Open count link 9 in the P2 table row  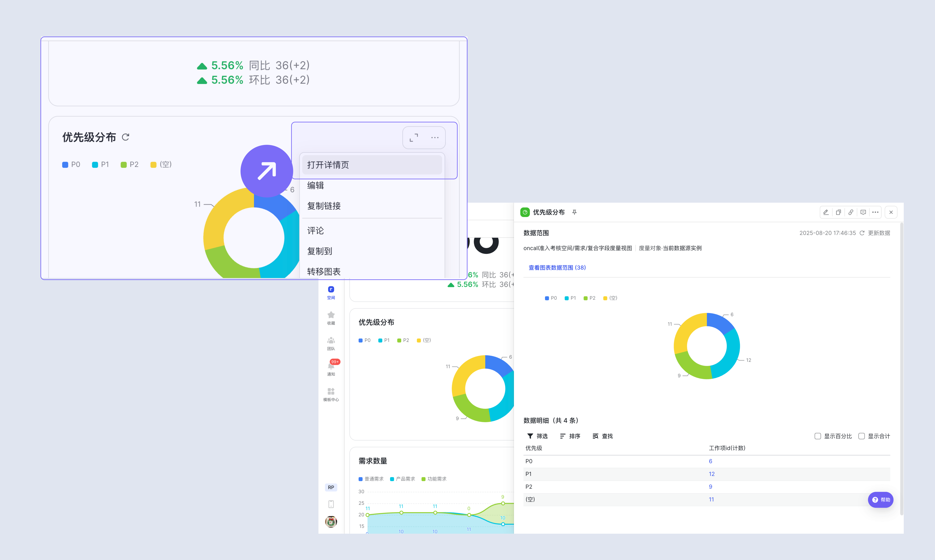point(710,486)
